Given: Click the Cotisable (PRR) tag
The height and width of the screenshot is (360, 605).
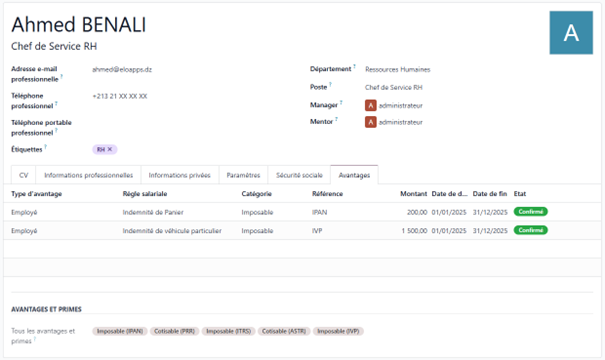Looking at the screenshot, I should coord(174,331).
